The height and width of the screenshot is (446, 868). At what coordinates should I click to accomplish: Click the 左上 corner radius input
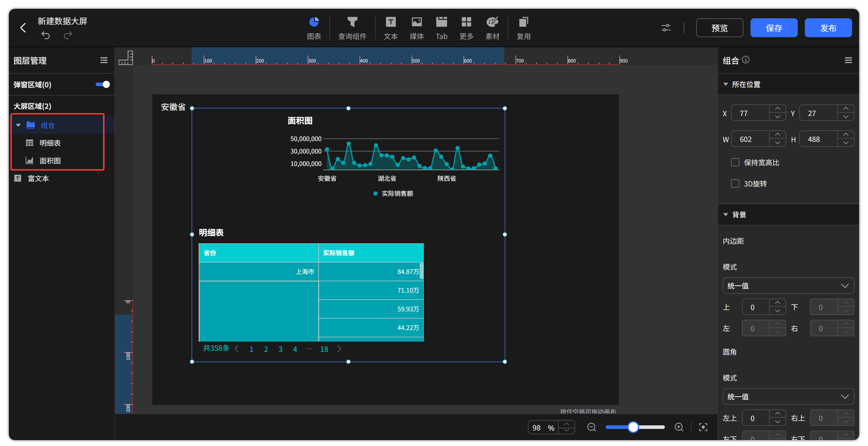756,418
